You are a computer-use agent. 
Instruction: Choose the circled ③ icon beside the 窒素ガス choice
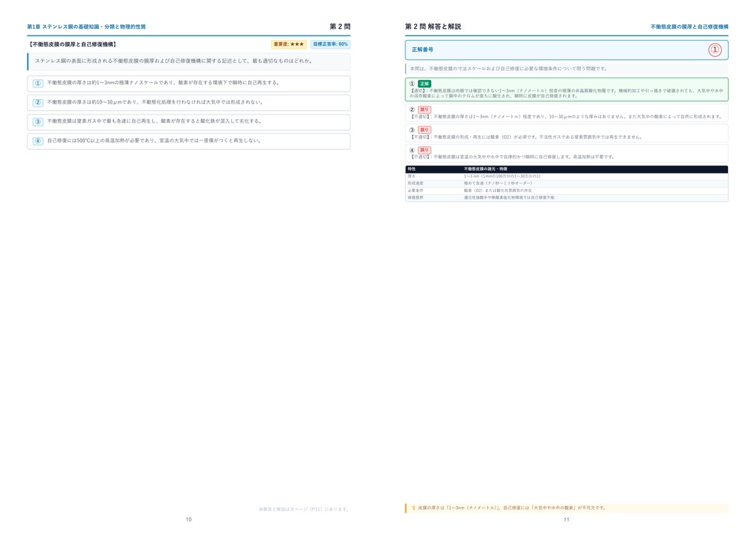[x=38, y=122]
